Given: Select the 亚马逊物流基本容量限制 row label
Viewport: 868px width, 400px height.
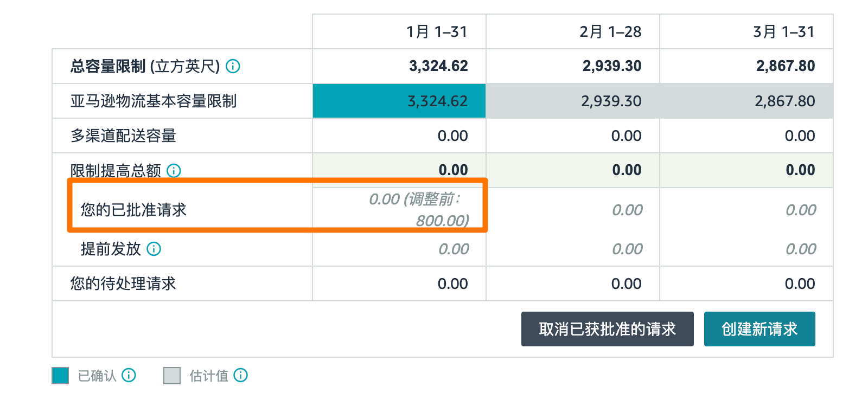Looking at the screenshot, I should click(154, 101).
